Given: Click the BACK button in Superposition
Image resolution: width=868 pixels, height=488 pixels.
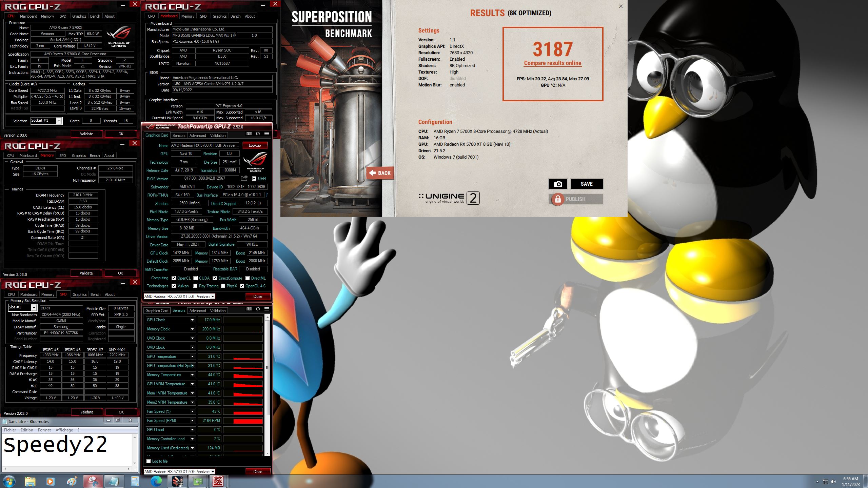Looking at the screenshot, I should click(380, 173).
